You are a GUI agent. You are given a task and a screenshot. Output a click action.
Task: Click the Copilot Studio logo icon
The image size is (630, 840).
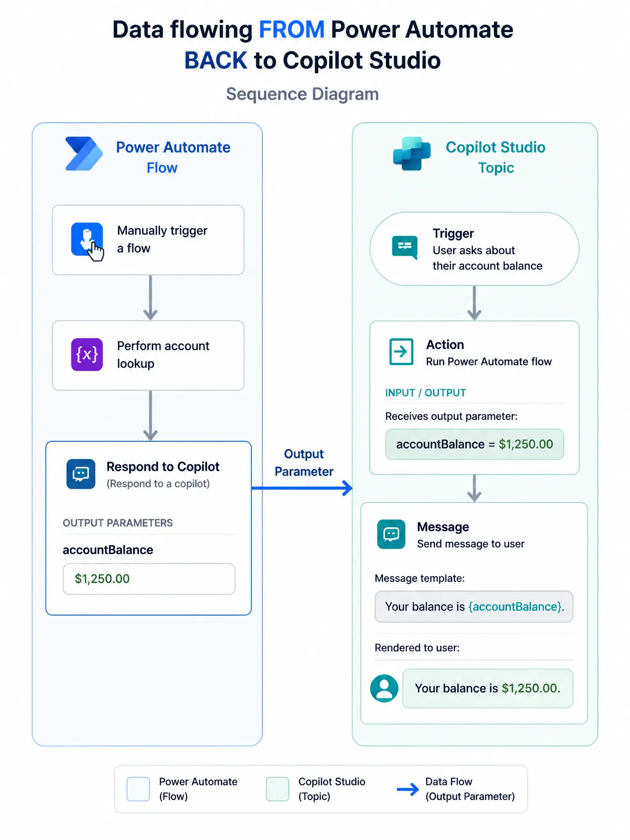click(411, 153)
